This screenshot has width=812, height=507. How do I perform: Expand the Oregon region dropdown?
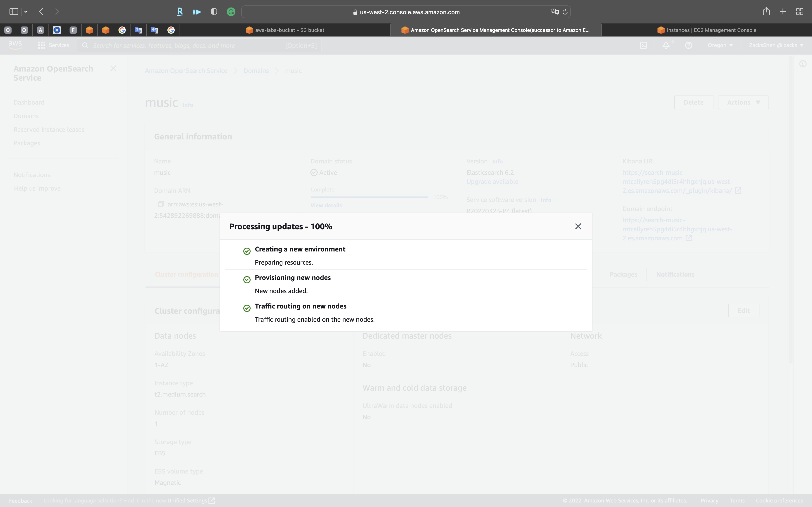pyautogui.click(x=720, y=45)
